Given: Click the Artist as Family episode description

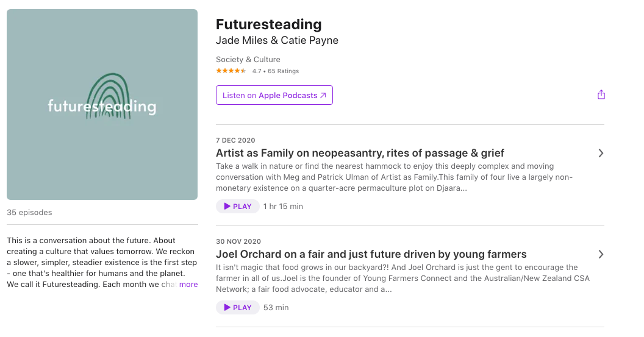Looking at the screenshot, I should click(x=394, y=177).
